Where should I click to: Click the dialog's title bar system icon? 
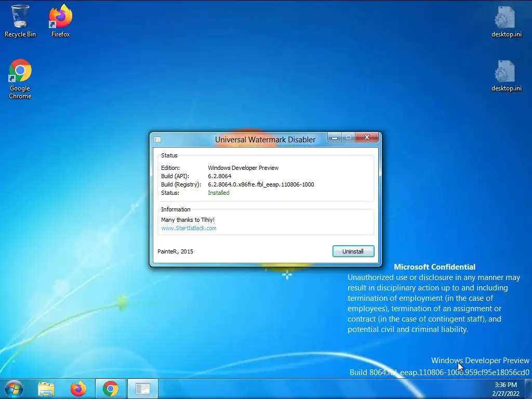pyautogui.click(x=157, y=139)
